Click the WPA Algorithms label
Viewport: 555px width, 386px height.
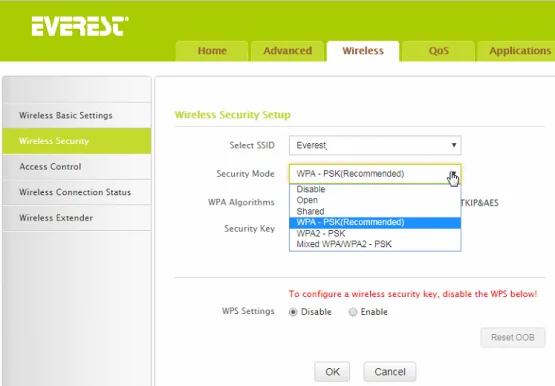[241, 202]
